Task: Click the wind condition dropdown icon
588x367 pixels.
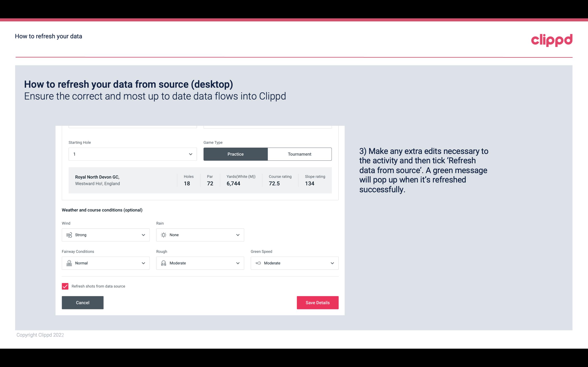Action: (143, 235)
